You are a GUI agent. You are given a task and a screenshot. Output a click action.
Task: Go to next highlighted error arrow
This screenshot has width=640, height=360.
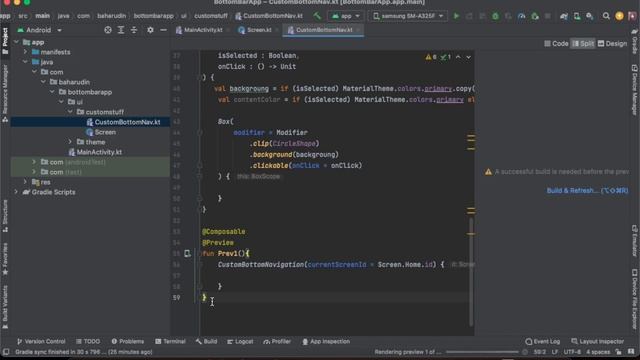[469, 57]
